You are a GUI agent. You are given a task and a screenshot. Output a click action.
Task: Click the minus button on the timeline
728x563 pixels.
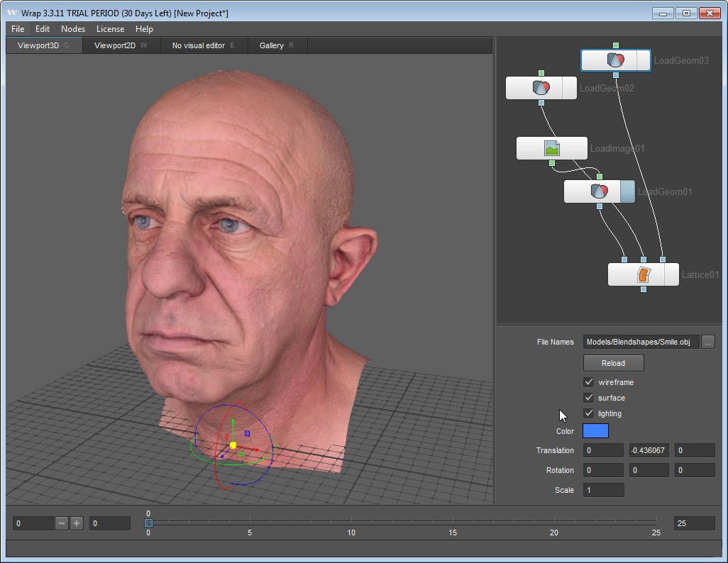(62, 523)
